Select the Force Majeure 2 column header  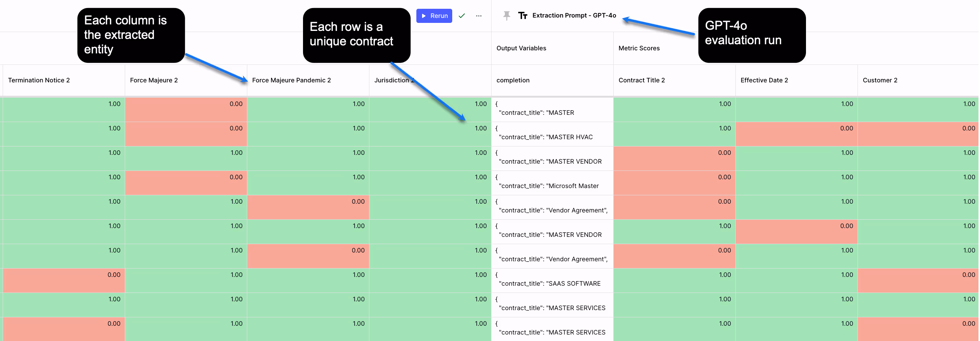click(x=186, y=80)
